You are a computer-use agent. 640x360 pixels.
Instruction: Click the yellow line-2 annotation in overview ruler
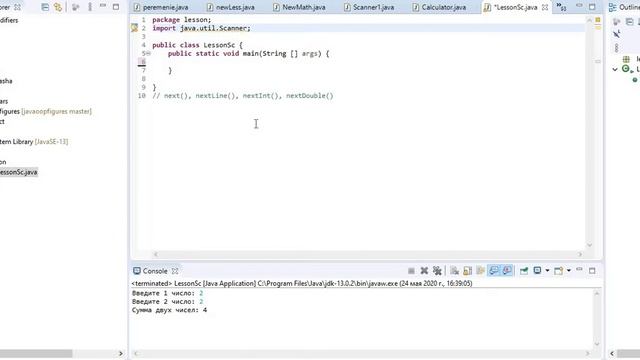coord(598,28)
